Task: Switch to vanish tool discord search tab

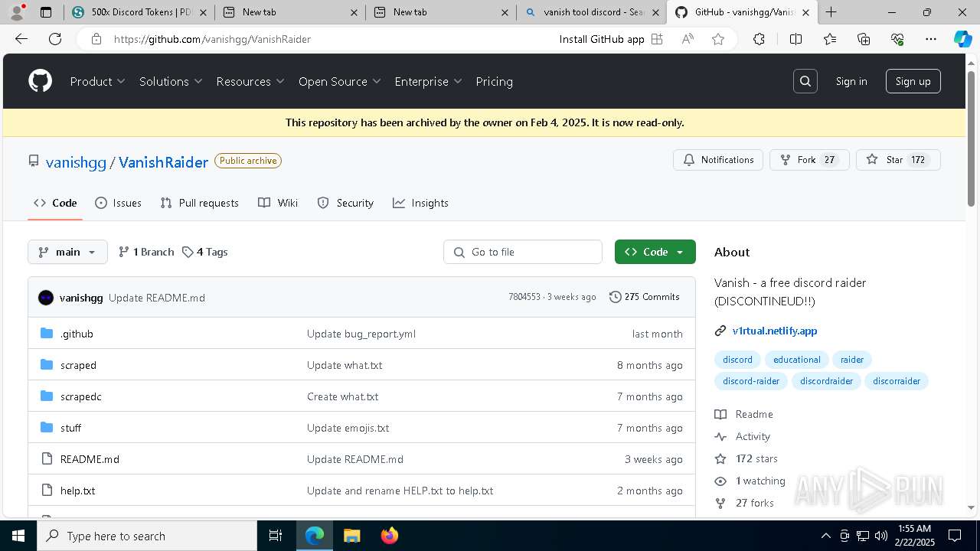Action: point(591,12)
